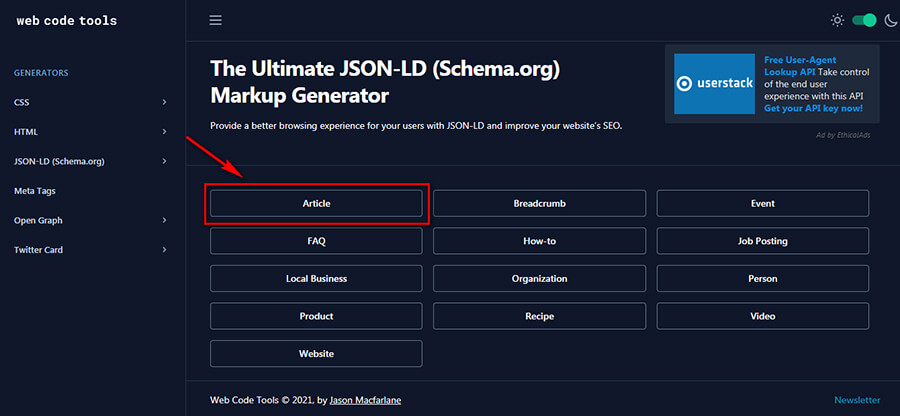Expand the HTML sidebar section
Viewport: 900px width, 416px height.
[x=90, y=132]
